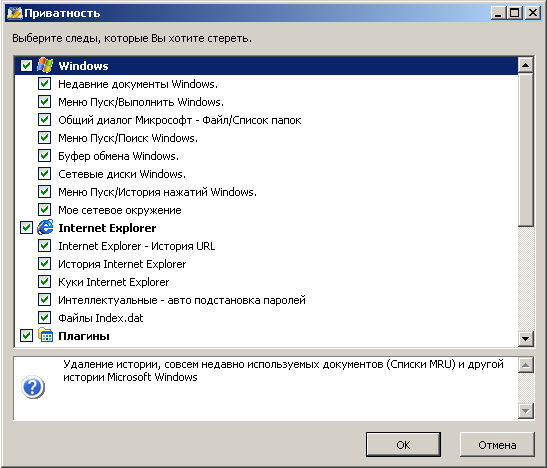Uncheck Куки Internet Explorer option
The image size is (547, 468).
(44, 281)
